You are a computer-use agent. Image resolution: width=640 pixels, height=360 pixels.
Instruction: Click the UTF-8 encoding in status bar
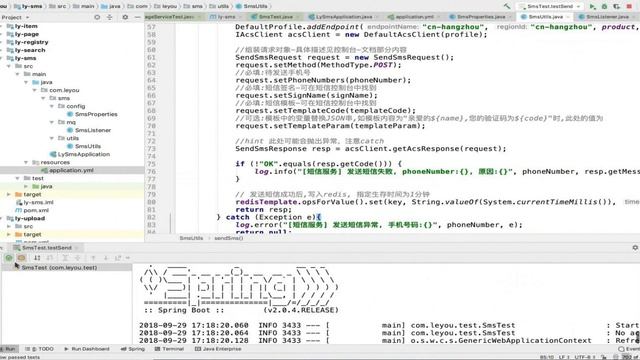[585, 357]
